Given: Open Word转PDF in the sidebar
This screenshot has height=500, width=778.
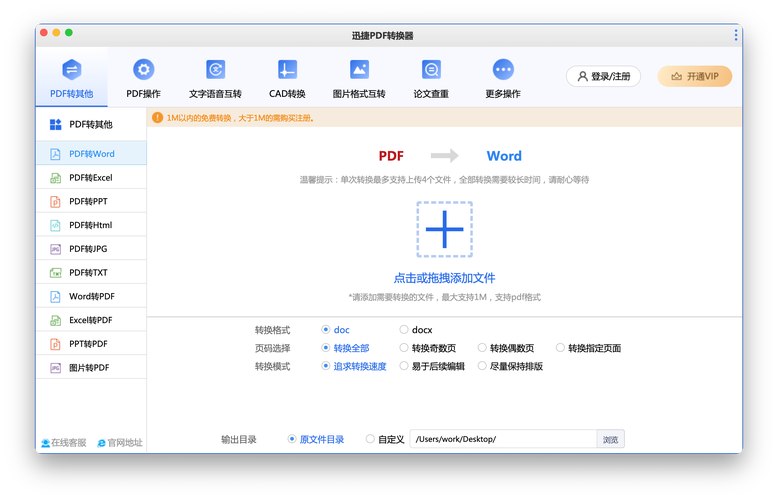Looking at the screenshot, I should click(x=91, y=297).
